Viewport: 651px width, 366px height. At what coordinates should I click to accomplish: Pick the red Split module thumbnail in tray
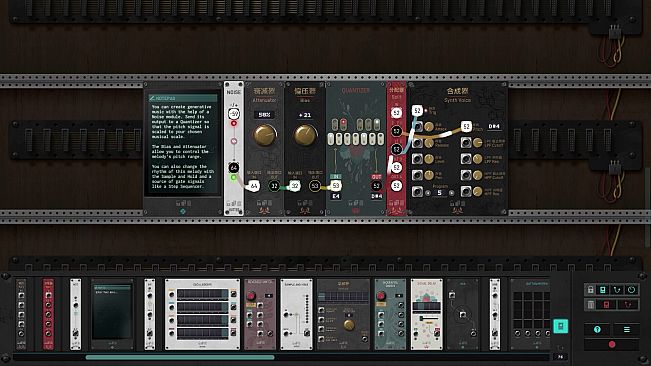[x=48, y=315]
